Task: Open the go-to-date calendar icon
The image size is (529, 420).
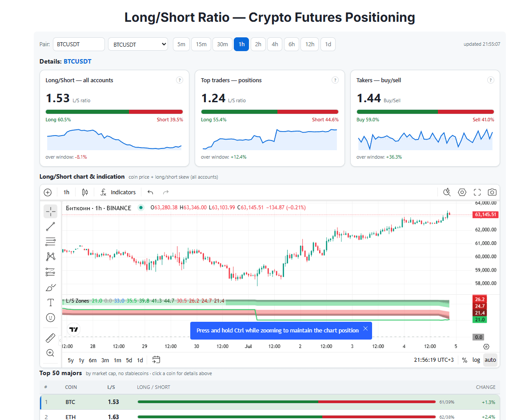Action: coord(156,360)
